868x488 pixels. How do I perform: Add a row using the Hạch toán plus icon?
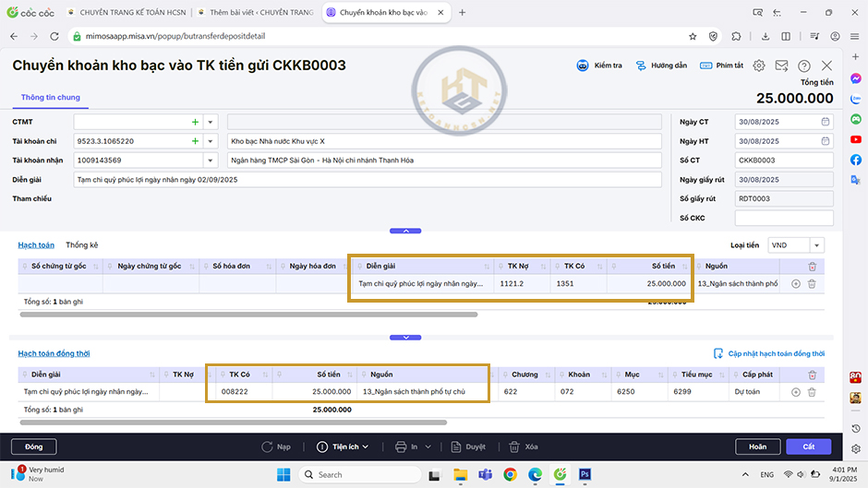[796, 283]
